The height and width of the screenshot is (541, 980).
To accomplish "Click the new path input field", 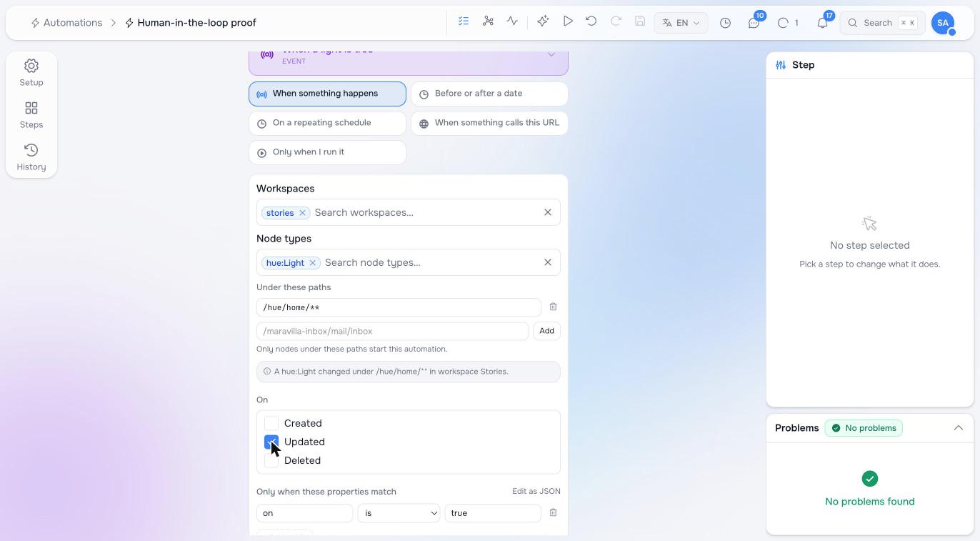I will 392,331.
